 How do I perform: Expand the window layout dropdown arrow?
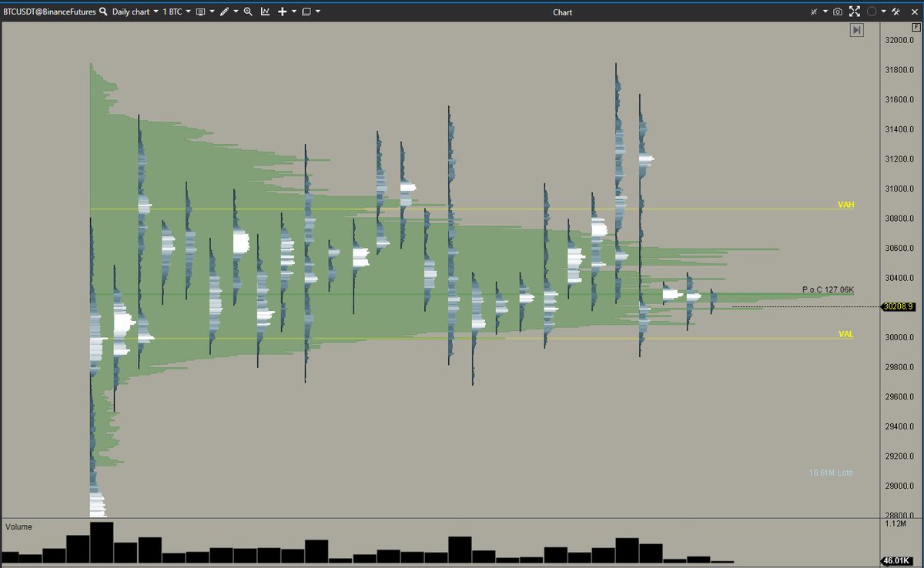(317, 12)
